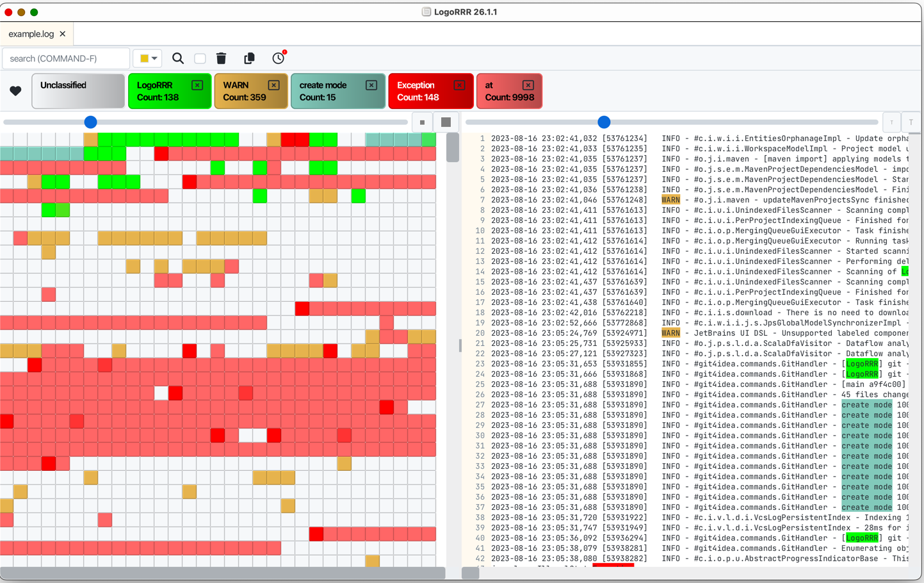
Task: Increase block size with large square button
Action: tap(446, 122)
